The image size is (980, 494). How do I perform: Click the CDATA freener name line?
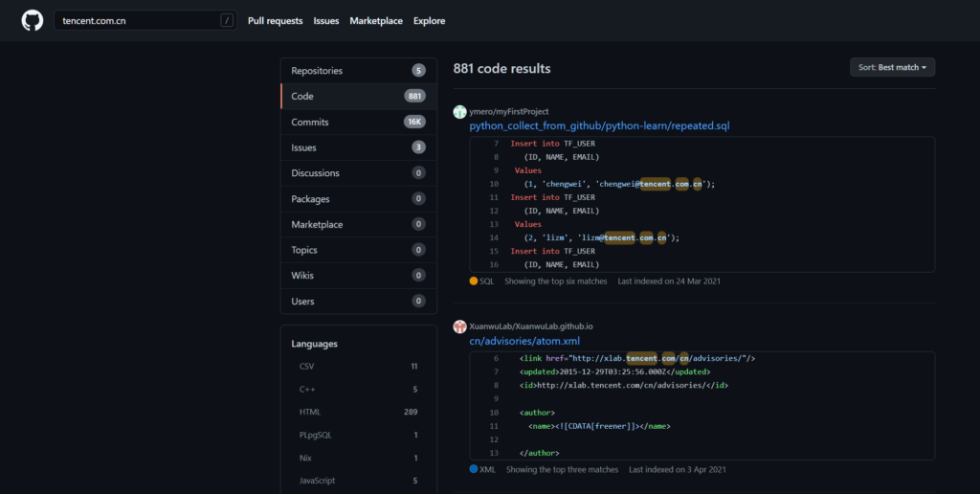(x=599, y=426)
